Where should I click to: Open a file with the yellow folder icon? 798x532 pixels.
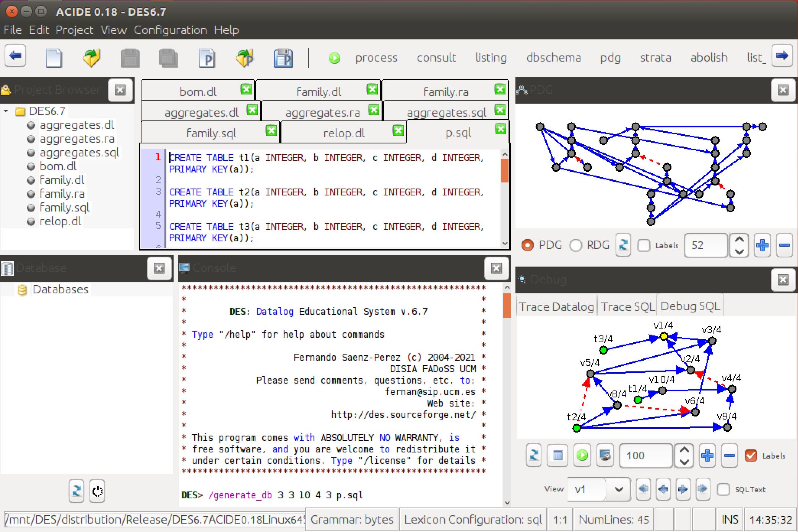click(x=92, y=58)
